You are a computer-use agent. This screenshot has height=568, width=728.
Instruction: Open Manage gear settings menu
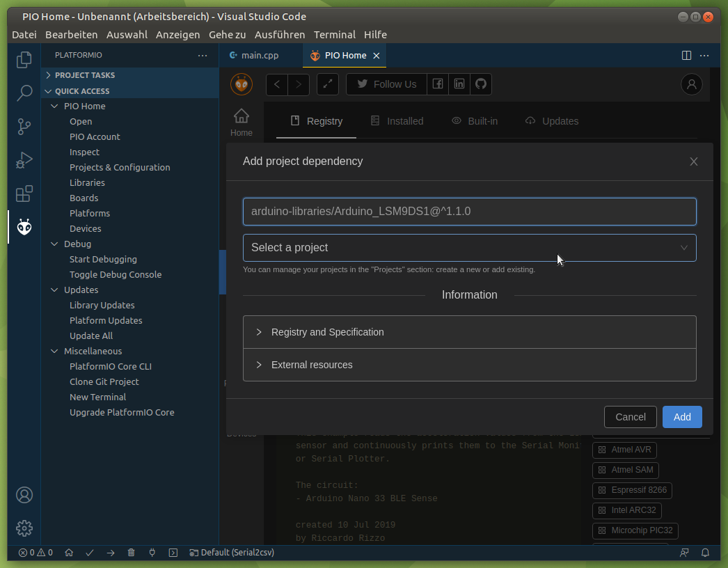[x=24, y=528]
